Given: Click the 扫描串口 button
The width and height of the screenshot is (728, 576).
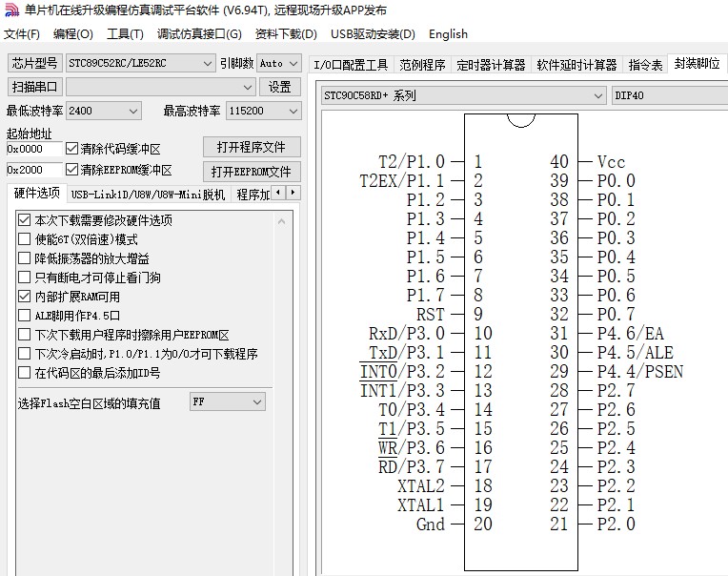Looking at the screenshot, I should 35,87.
